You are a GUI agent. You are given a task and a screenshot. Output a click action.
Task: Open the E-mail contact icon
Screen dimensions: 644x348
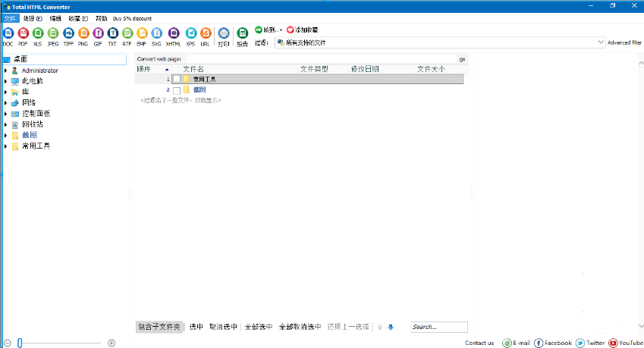[507, 343]
